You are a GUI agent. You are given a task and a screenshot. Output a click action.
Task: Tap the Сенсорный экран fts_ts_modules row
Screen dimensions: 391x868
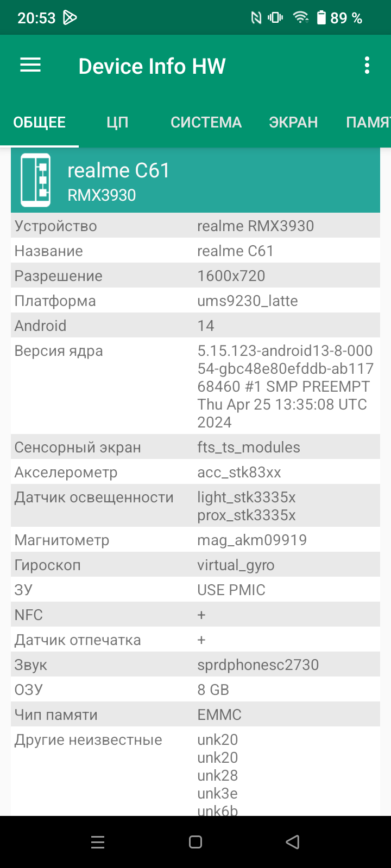(x=195, y=447)
